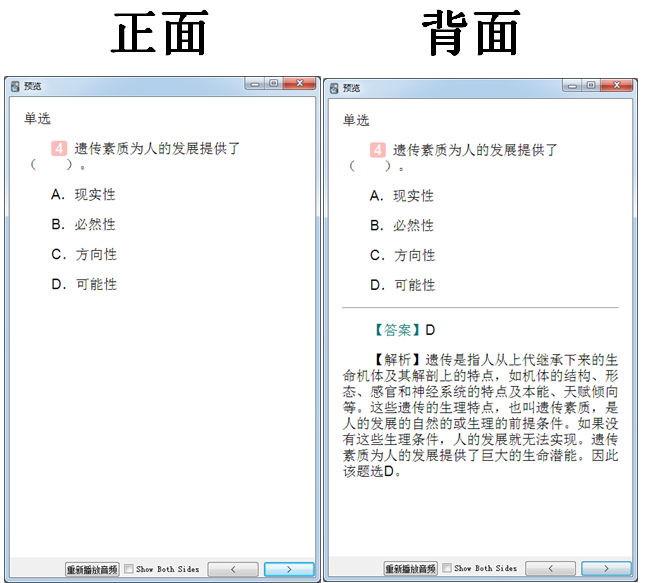Go to next card in left preview window
This screenshot has width=645, height=583.
click(x=289, y=569)
